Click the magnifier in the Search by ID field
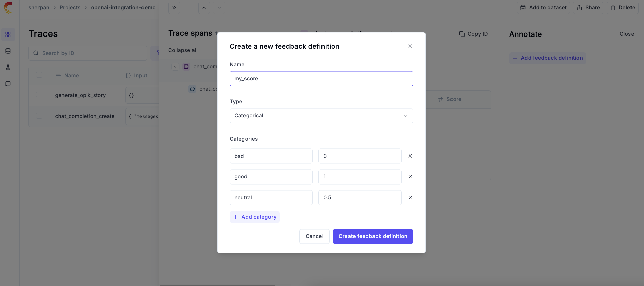 [x=35, y=53]
